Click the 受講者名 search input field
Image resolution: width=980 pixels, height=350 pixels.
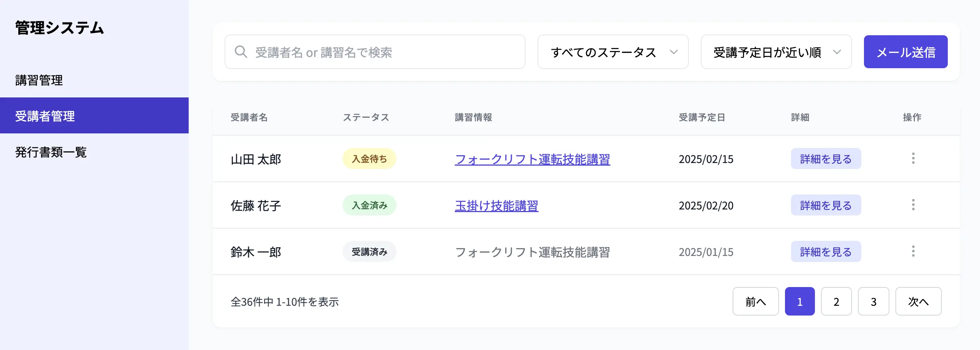[380, 51]
